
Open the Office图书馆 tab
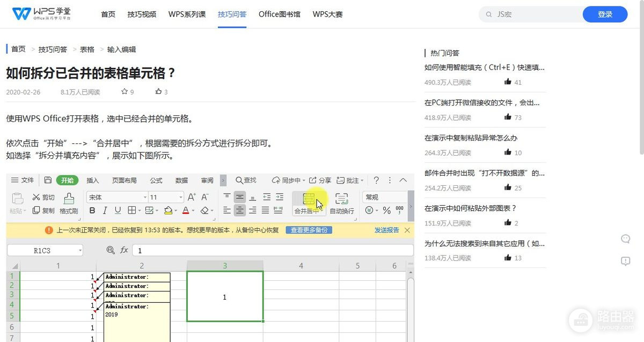(x=279, y=14)
